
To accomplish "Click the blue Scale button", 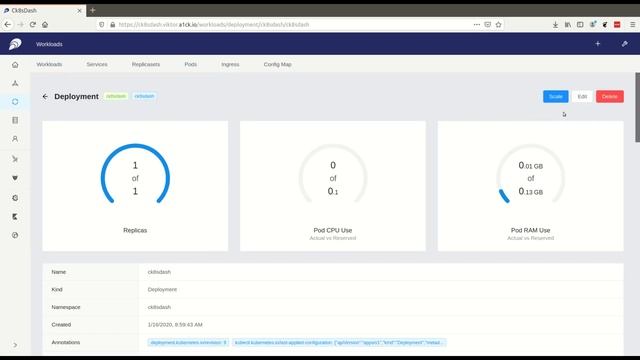I will pos(556,96).
